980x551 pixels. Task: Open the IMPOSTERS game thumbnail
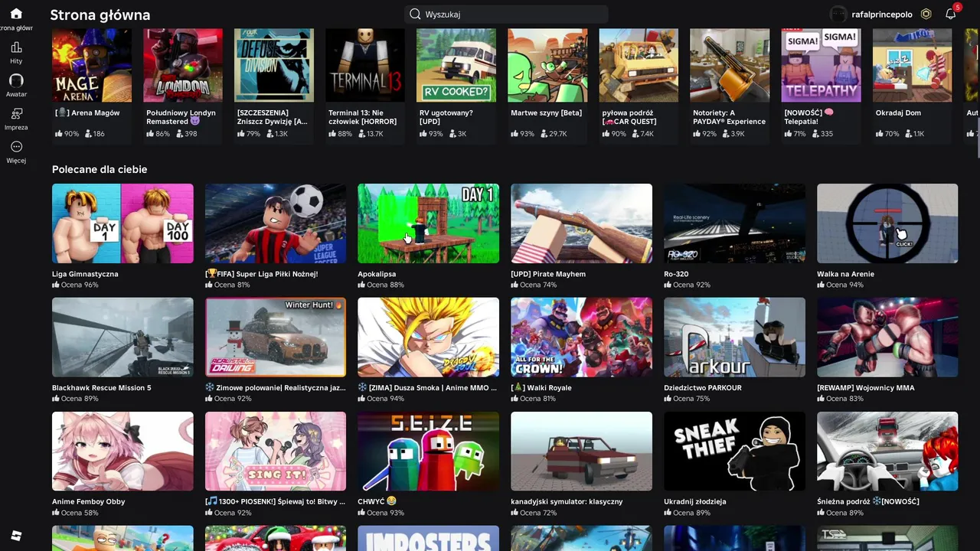[428, 538]
